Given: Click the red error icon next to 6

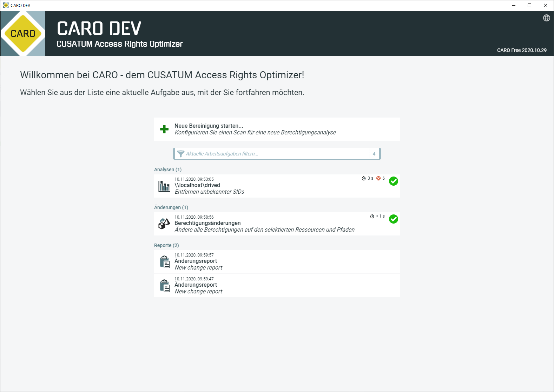Looking at the screenshot, I should [378, 178].
